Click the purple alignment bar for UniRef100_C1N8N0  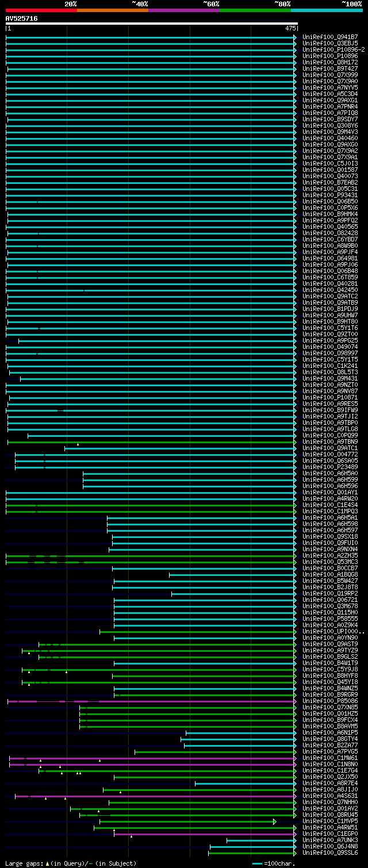pos(153,765)
